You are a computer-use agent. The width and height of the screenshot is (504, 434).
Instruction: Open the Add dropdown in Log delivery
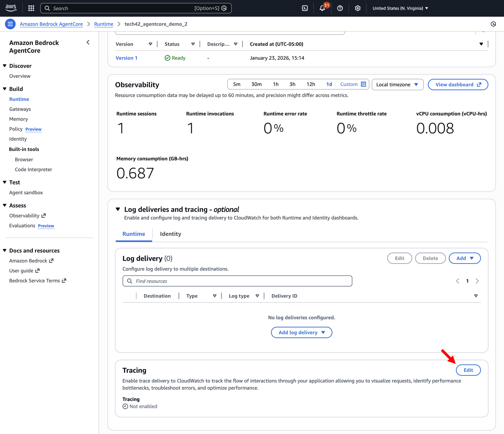coord(464,258)
